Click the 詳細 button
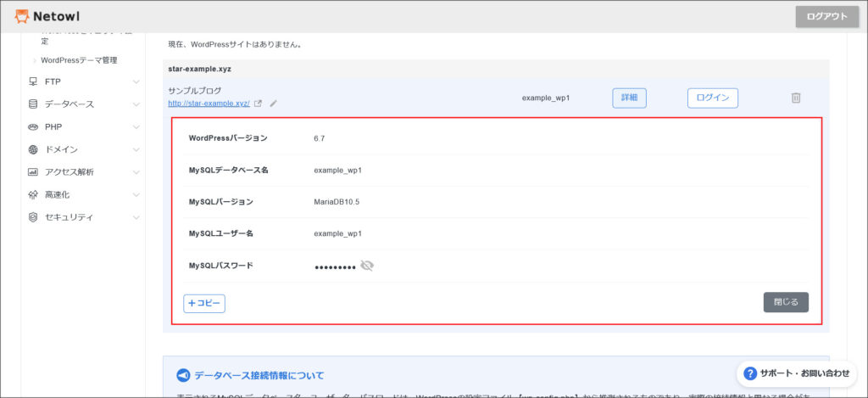 pyautogui.click(x=630, y=98)
